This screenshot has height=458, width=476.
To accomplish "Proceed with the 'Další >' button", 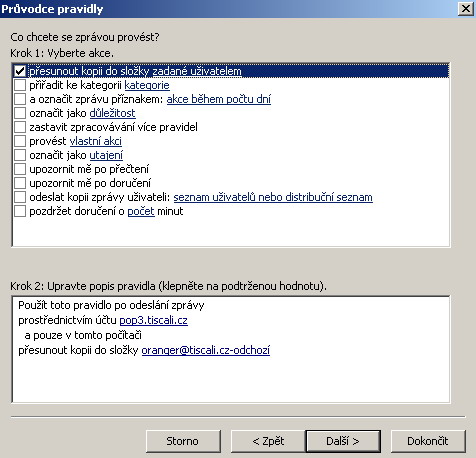I will tap(343, 441).
